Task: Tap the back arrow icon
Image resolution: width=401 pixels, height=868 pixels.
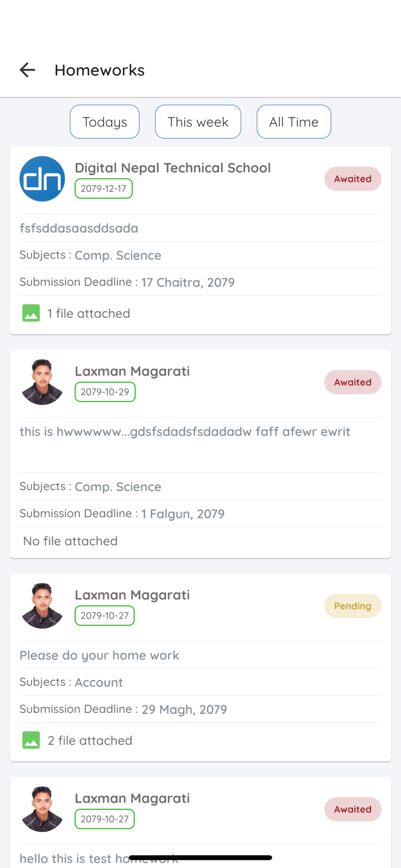Action: pyautogui.click(x=27, y=70)
